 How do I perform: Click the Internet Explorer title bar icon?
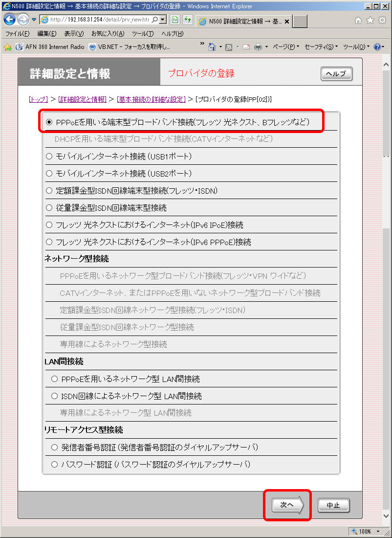tap(6, 6)
